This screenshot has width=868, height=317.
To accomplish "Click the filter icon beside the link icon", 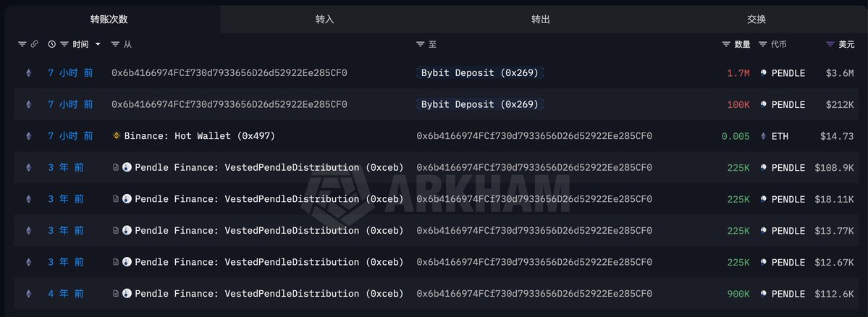I will [x=22, y=45].
